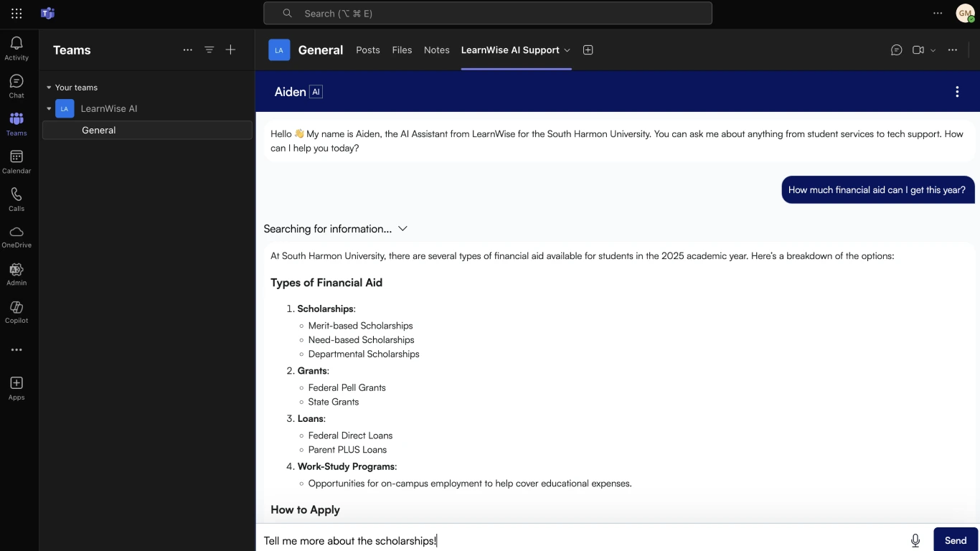Click Federal Direct Loans list item

351,435
